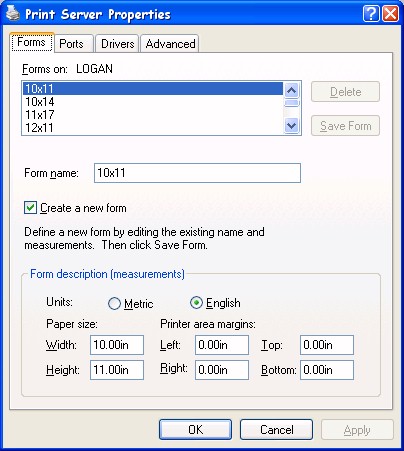Screen dimensions: 404x451
Task: Switch to the Ports tab
Action: 71,44
